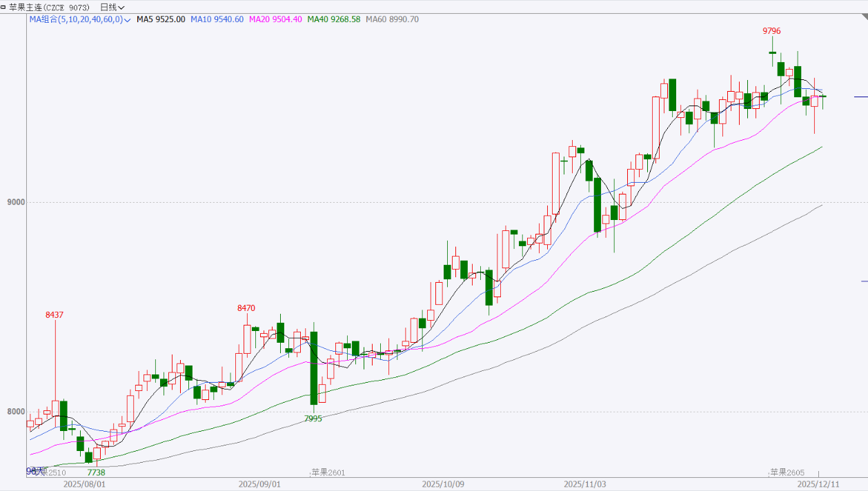Click the 苹果2605 contract rollover marker
Image resolution: width=868 pixels, height=491 pixels.
click(x=787, y=472)
